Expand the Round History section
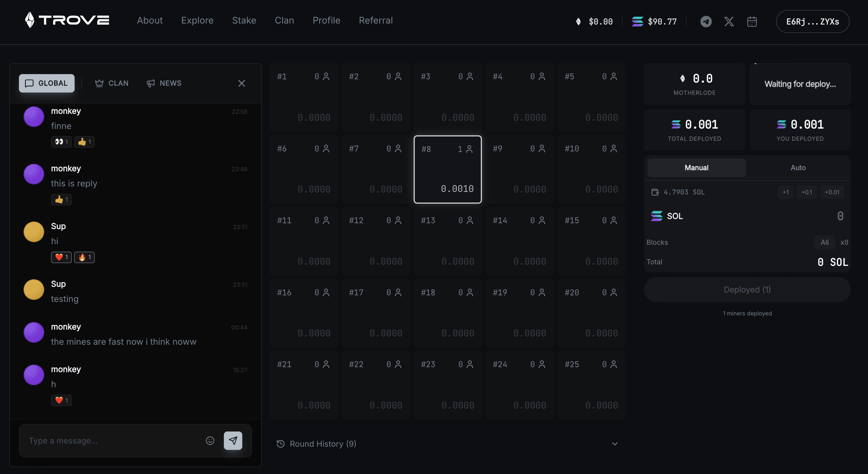Screen dimensions: 868x474 pyautogui.click(x=447, y=444)
